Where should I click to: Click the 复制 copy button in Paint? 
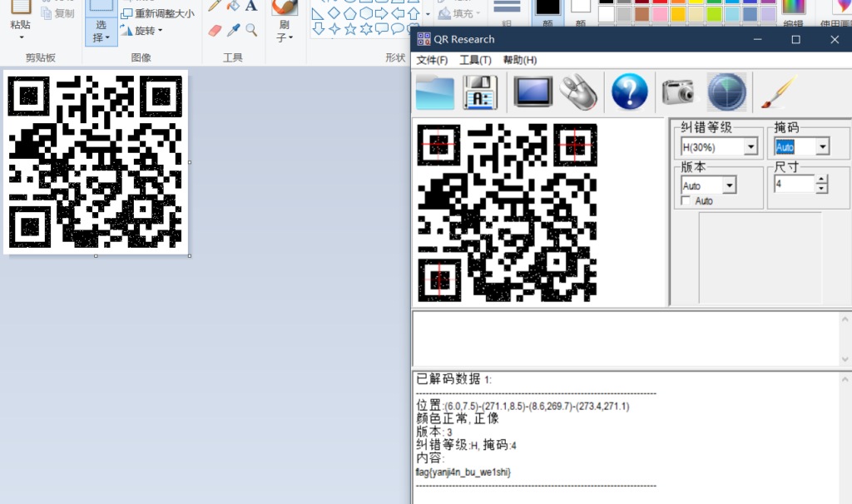click(x=57, y=13)
